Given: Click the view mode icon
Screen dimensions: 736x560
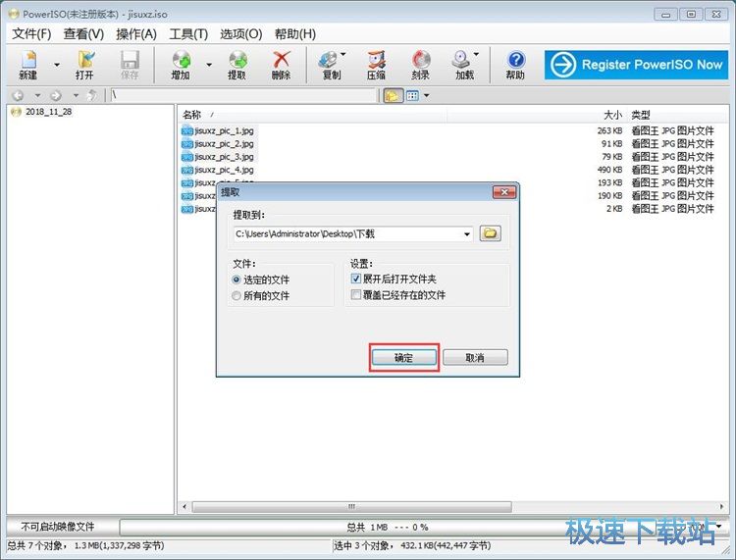Looking at the screenshot, I should pyautogui.click(x=412, y=96).
